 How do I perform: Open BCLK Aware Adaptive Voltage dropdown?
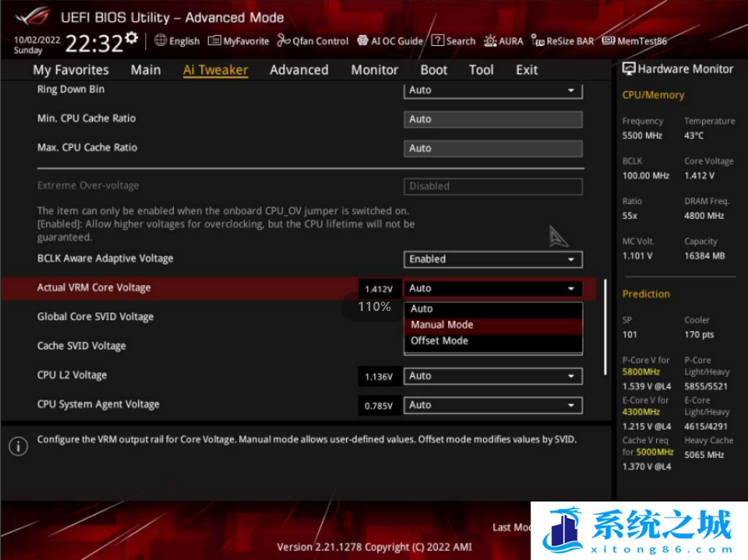click(493, 259)
